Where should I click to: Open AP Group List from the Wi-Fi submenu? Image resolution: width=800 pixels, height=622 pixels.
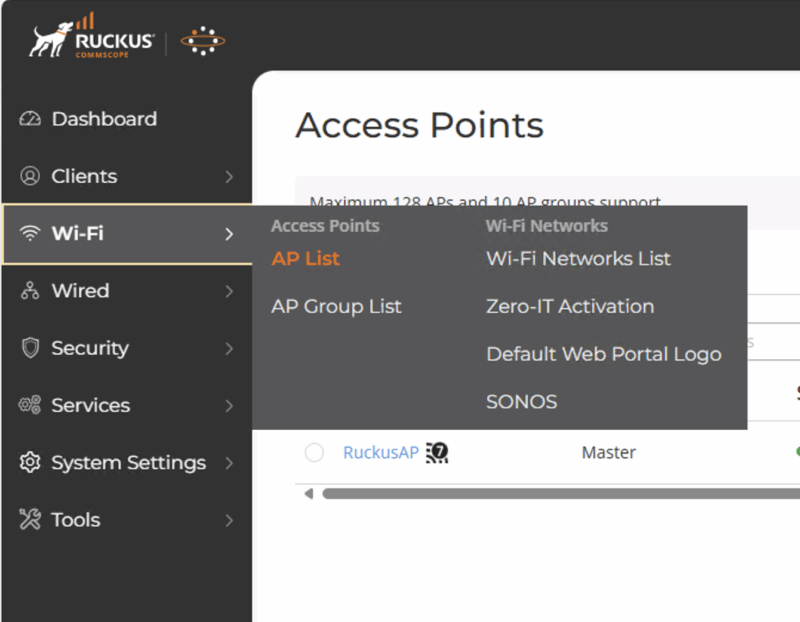[336, 306]
